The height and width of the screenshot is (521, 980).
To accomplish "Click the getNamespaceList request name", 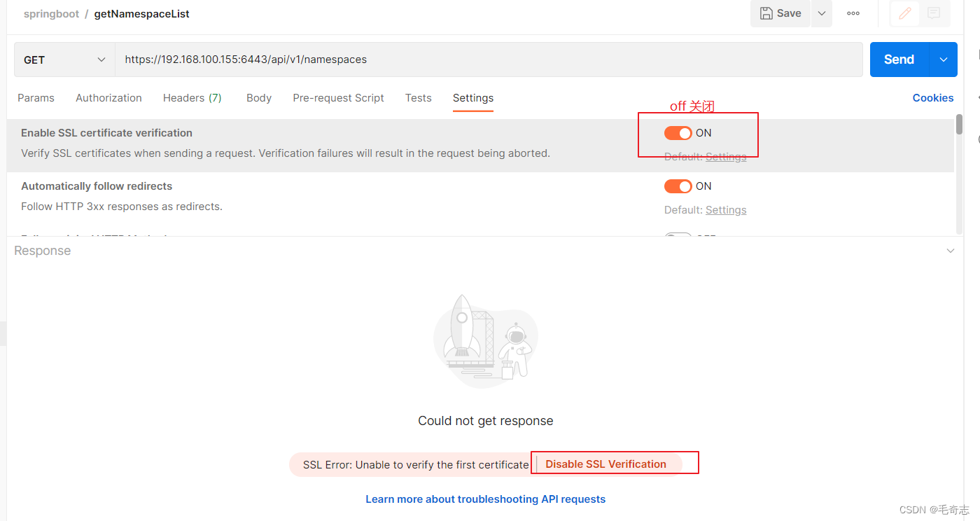I will click(142, 14).
